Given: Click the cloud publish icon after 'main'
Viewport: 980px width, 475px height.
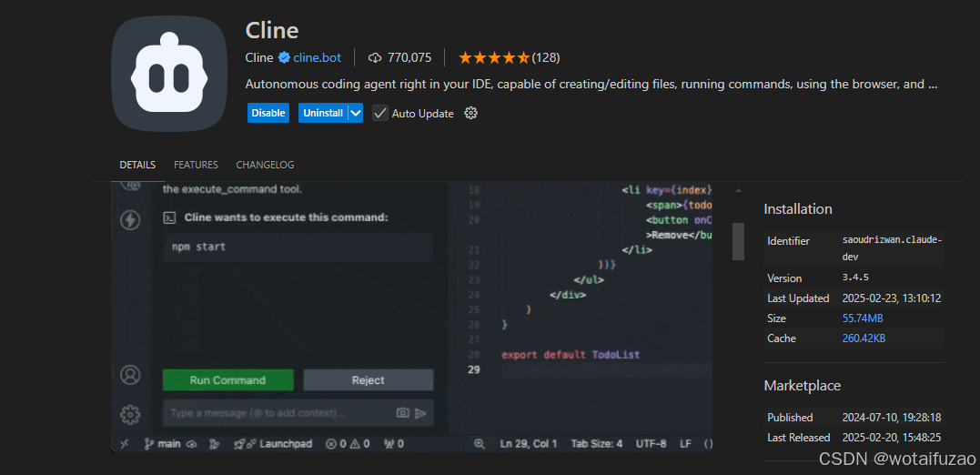Looking at the screenshot, I should [191, 444].
